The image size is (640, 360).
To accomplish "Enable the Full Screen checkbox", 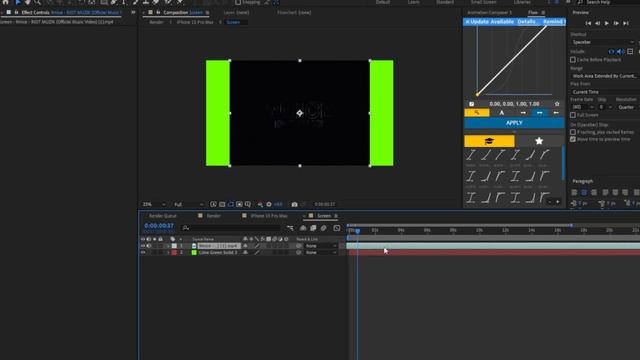I will [x=573, y=115].
